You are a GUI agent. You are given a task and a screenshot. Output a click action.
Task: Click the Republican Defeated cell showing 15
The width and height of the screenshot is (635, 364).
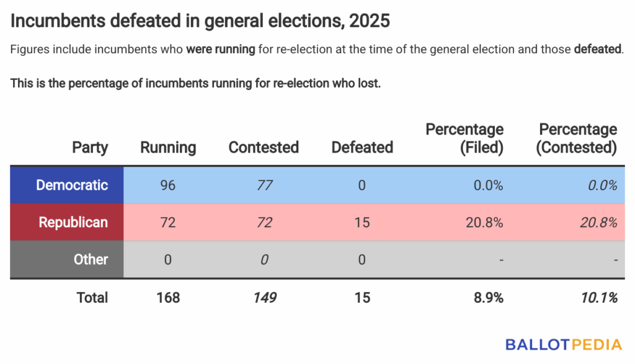point(362,222)
